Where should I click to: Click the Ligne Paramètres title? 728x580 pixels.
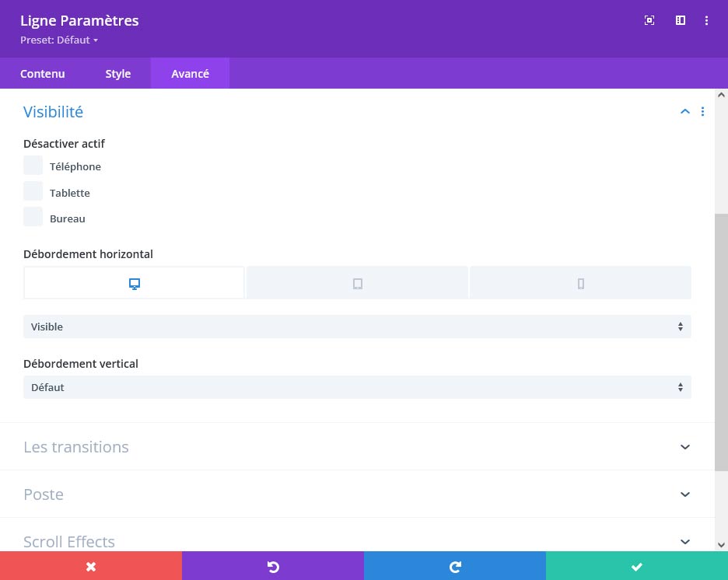tap(79, 21)
